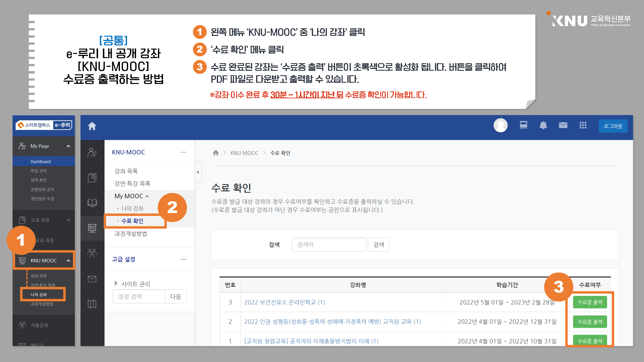Image resolution: width=644 pixels, height=362 pixels.
Task: Expand the 교과 과정 menu chevron
Action: (68, 220)
